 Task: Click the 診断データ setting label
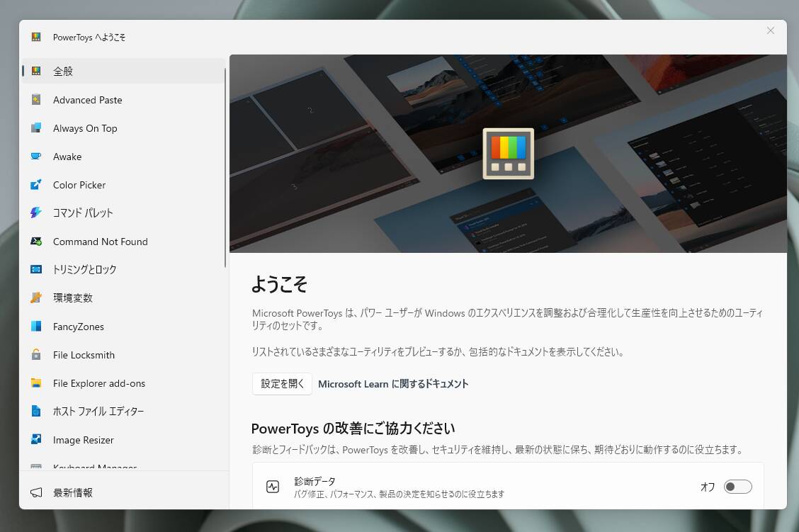pos(314,481)
